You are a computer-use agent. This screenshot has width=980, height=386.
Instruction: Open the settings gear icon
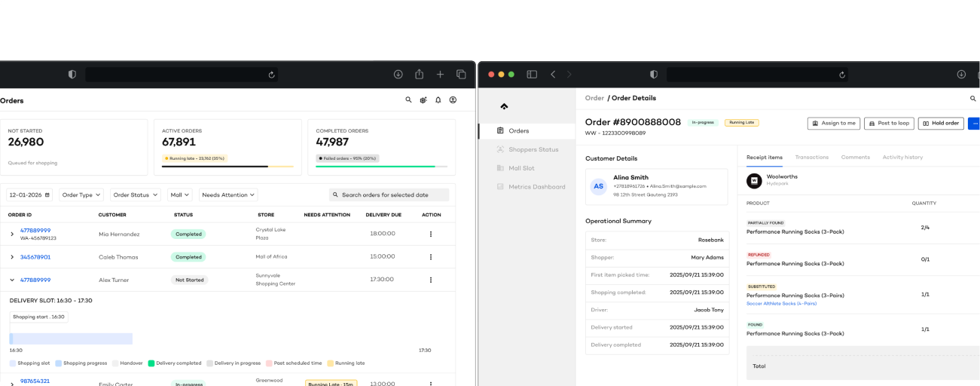(x=423, y=100)
